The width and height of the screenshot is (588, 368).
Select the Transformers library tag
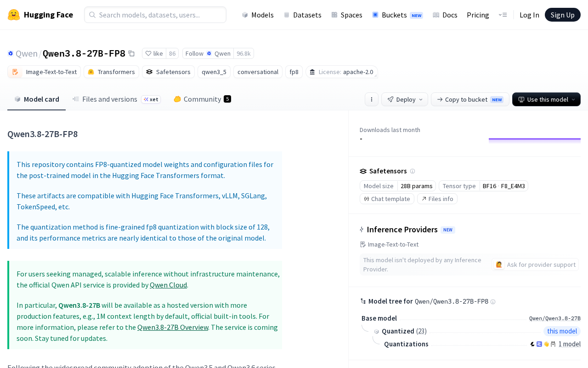(111, 72)
